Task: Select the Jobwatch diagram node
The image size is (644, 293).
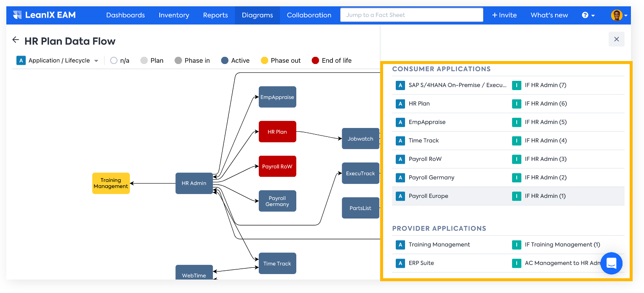Action: point(360,139)
